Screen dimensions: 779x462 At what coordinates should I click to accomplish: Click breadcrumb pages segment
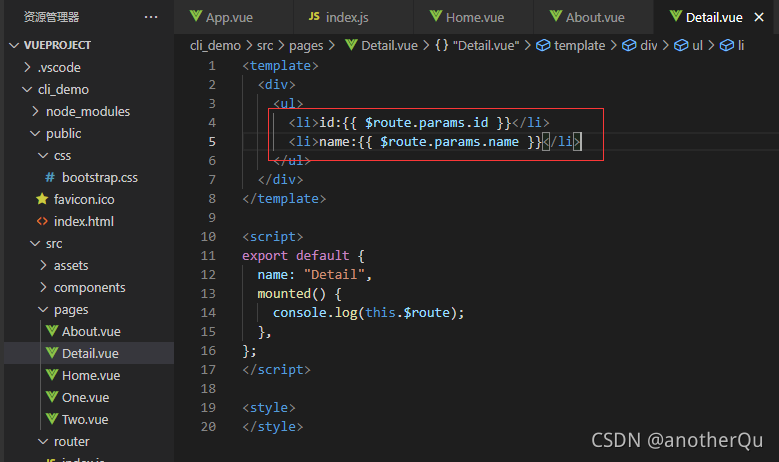pos(306,46)
